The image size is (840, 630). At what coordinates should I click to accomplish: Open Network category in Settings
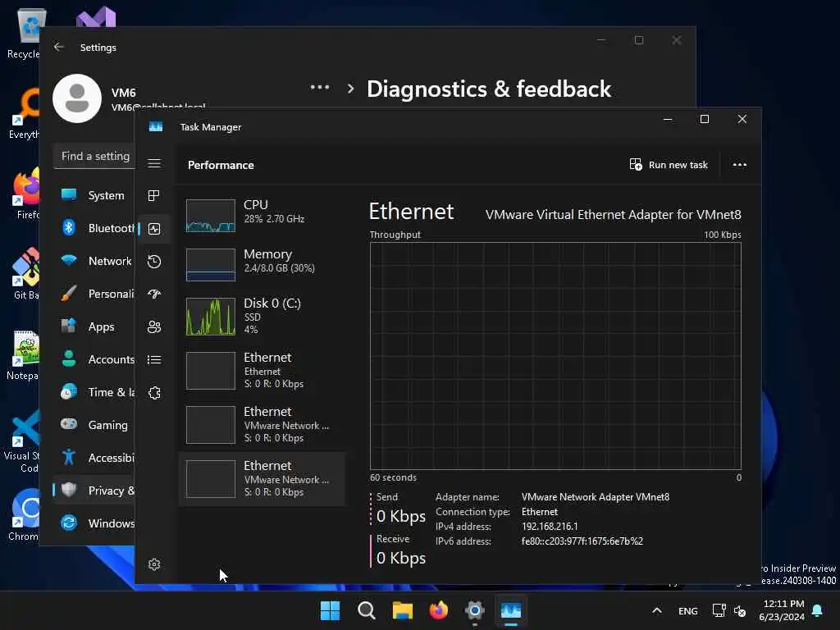click(94, 261)
